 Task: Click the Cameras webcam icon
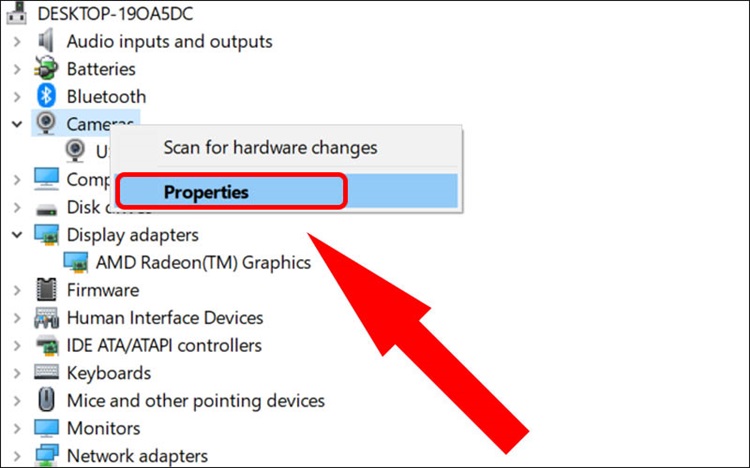pyautogui.click(x=46, y=123)
